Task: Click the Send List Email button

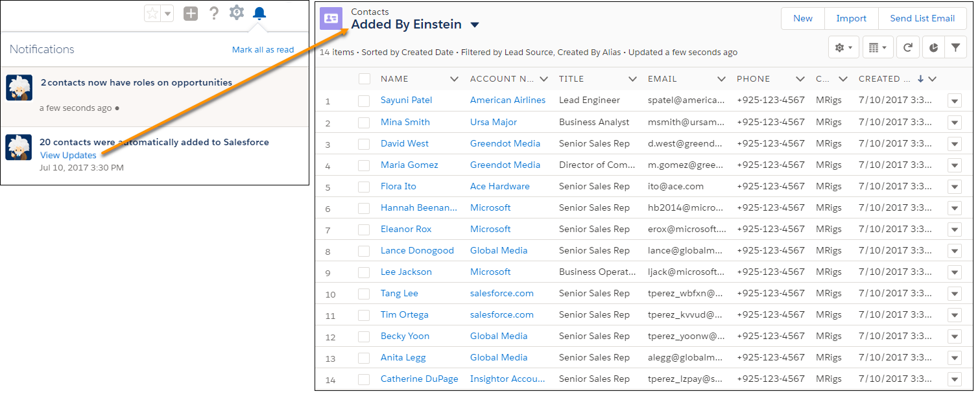Action: coord(922,18)
